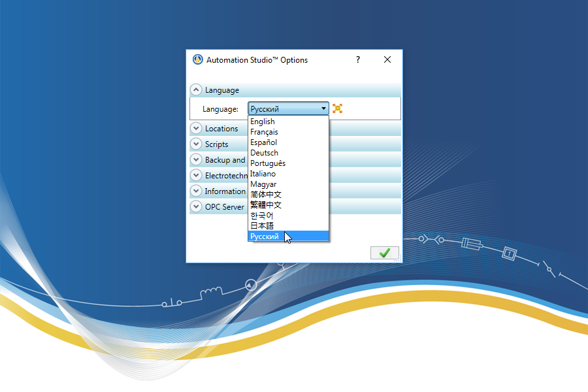Pick Português from the language list
This screenshot has width=588, height=392.
288,163
